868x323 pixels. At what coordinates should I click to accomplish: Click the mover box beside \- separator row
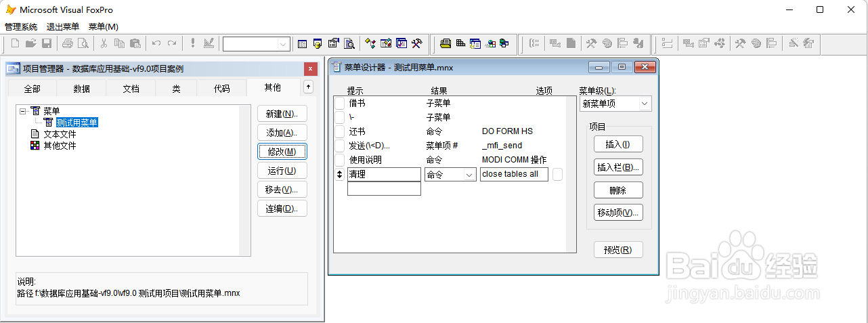[340, 118]
